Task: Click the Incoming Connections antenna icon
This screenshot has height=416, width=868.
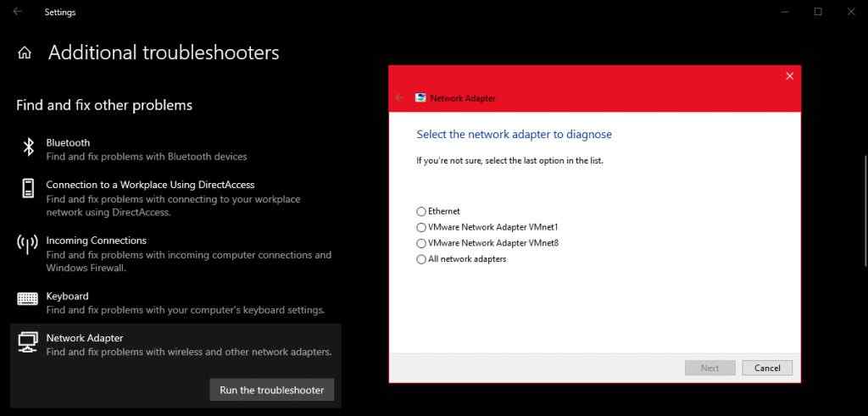Action: 28,245
